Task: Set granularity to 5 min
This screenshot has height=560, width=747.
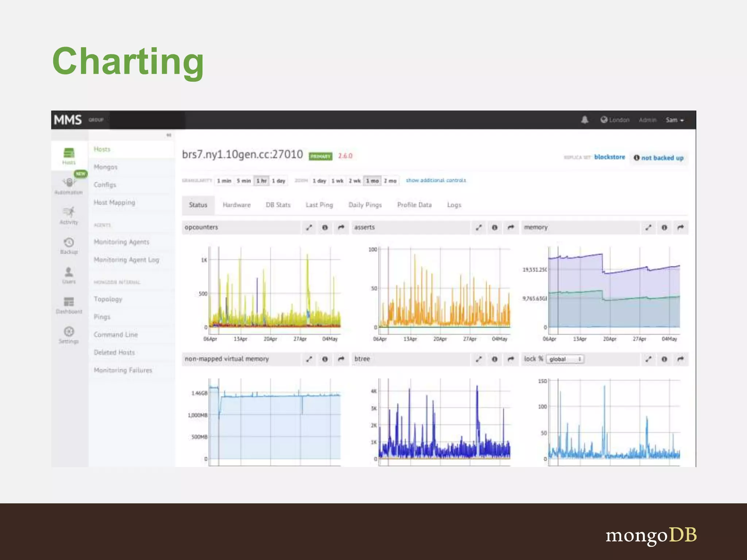Action: 244,181
